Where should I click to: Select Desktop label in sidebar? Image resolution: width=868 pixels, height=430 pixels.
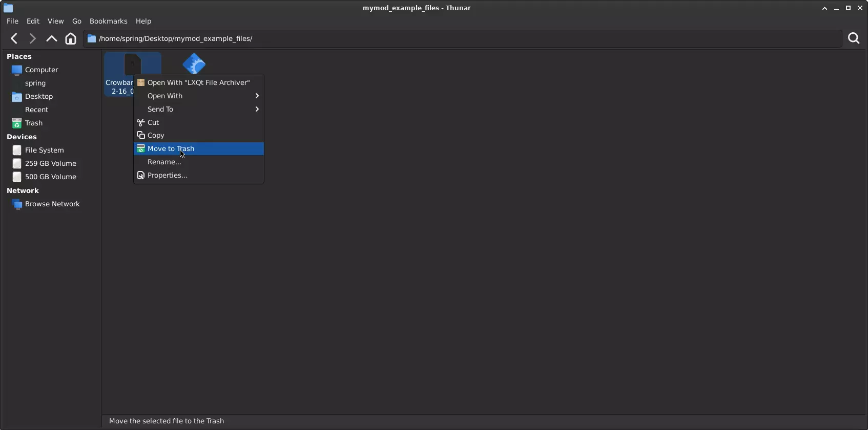pos(39,96)
